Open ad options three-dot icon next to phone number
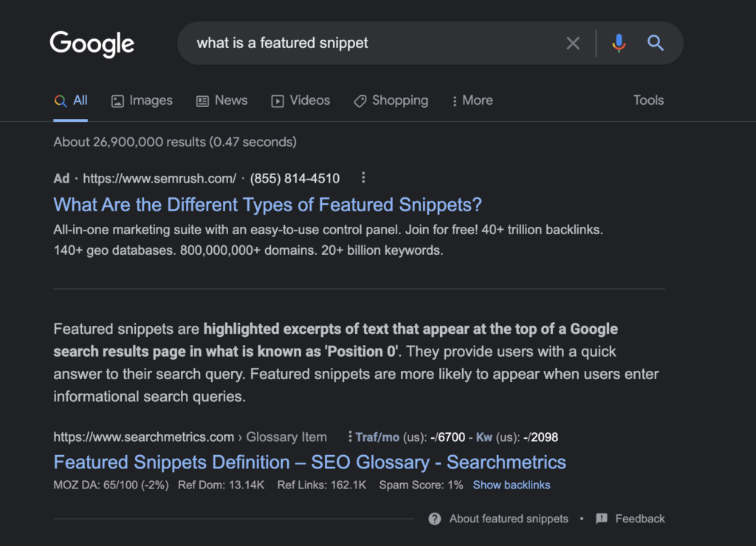This screenshot has width=756, height=546. 363,178
